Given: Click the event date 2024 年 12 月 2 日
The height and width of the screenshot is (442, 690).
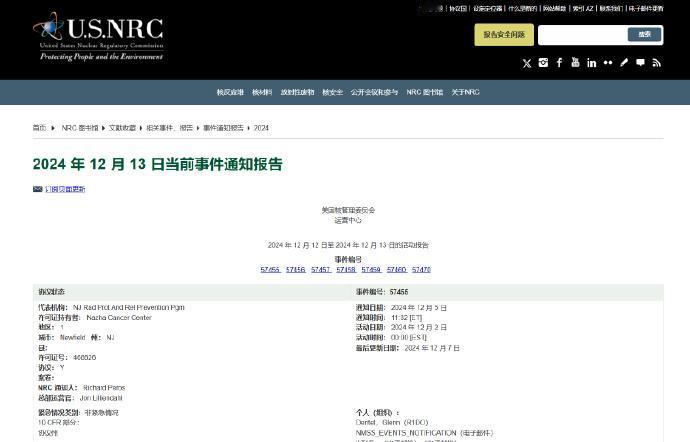Looking at the screenshot, I should (x=418, y=328).
